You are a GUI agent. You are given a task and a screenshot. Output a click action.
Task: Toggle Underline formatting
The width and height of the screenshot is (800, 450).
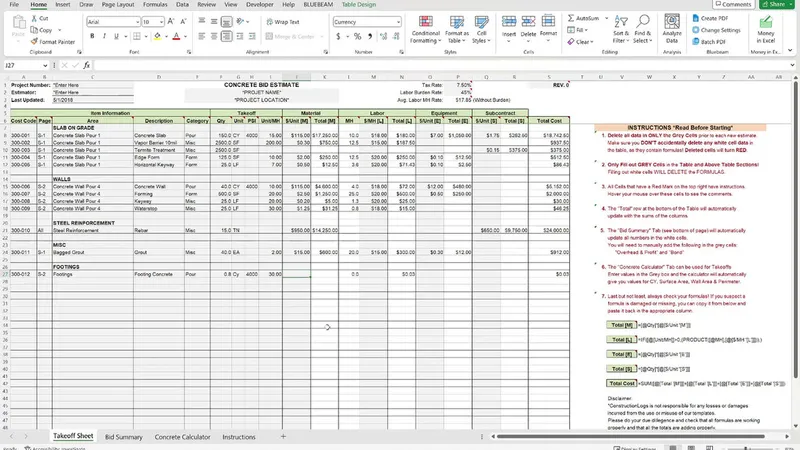tap(116, 36)
